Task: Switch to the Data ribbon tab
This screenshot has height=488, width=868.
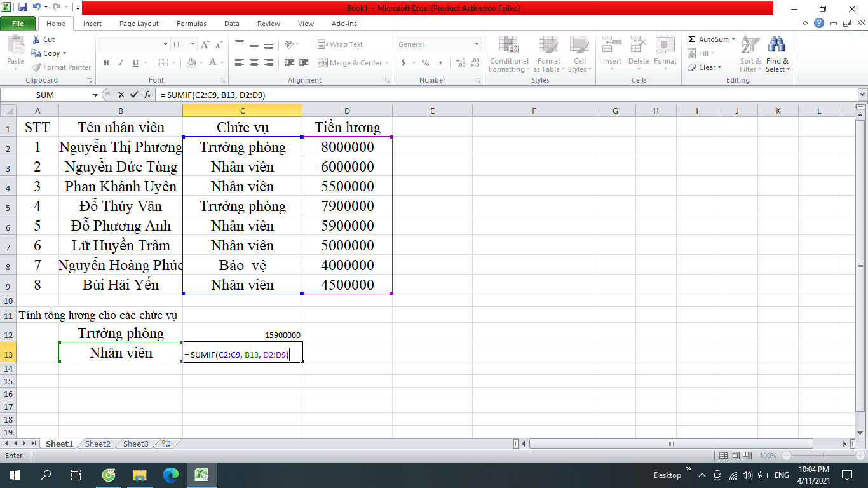Action: tap(232, 24)
